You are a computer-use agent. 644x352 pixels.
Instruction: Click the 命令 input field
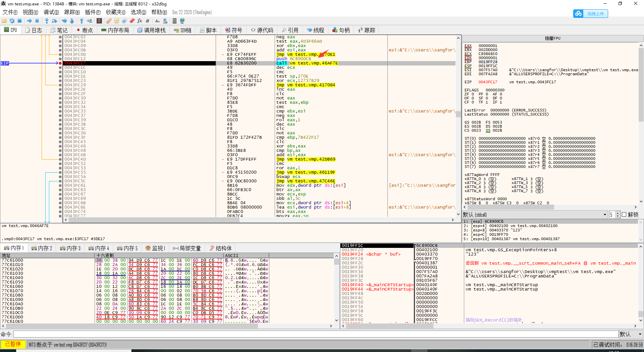tap(315, 334)
